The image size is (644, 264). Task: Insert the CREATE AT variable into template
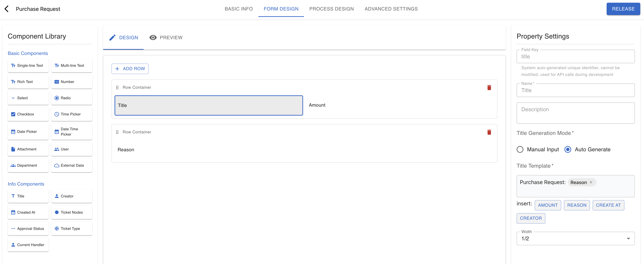[608, 205]
